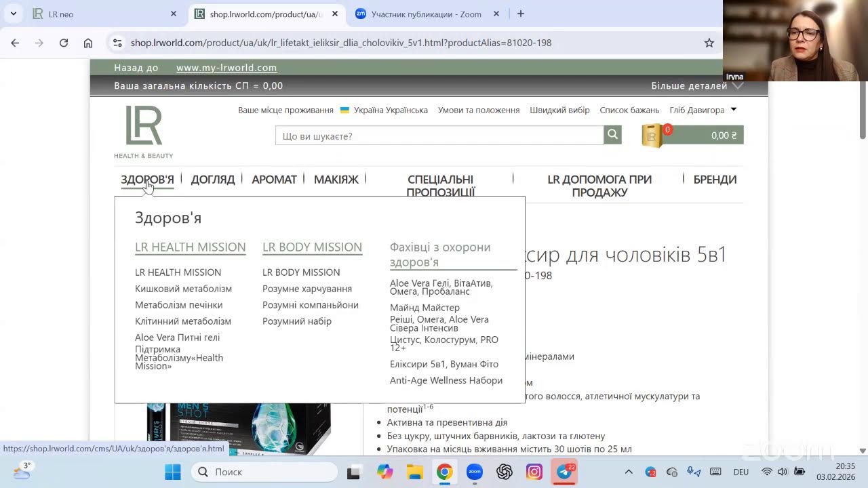Select Кишковий метаболізм menu entry

(x=183, y=289)
